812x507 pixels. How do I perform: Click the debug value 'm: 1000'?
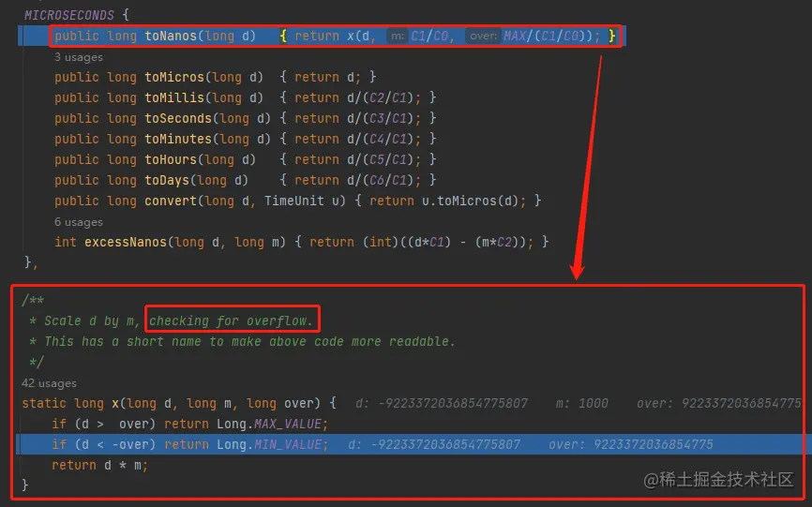(581, 404)
